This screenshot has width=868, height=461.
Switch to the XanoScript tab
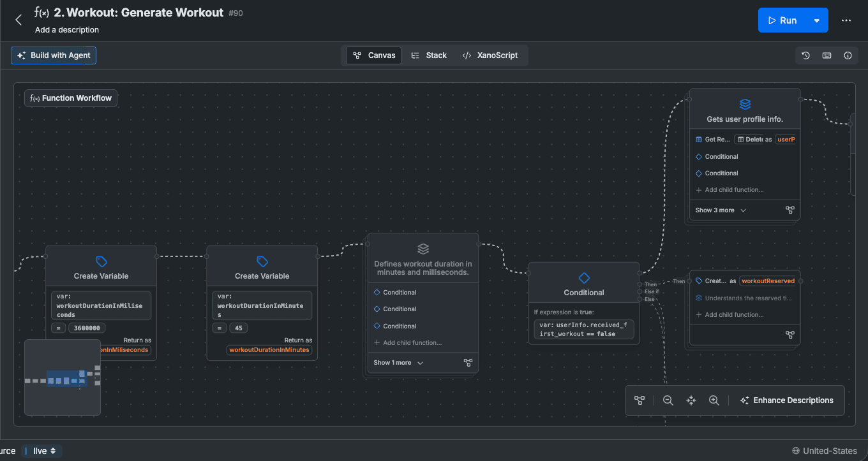(x=490, y=55)
